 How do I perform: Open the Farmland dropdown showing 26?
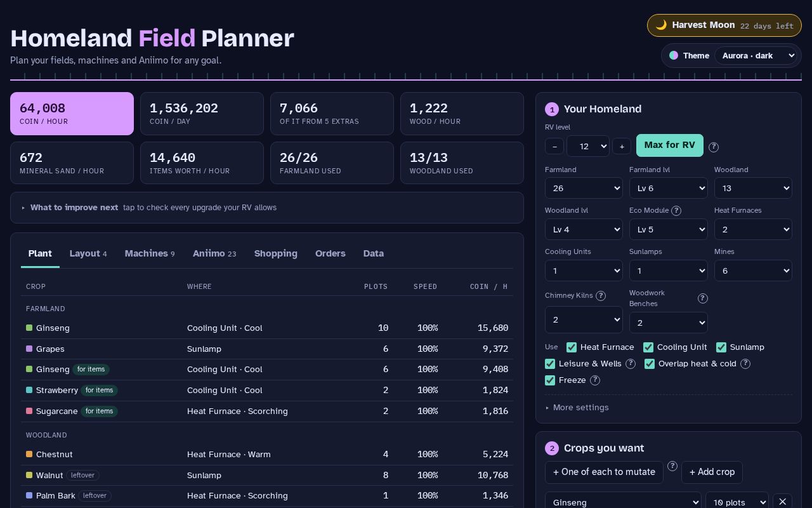(x=584, y=188)
